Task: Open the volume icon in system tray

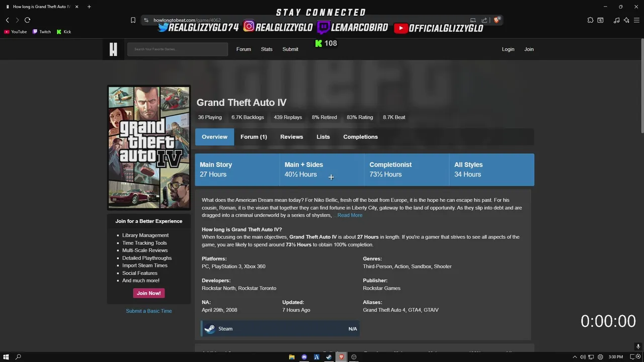Action: click(583, 357)
